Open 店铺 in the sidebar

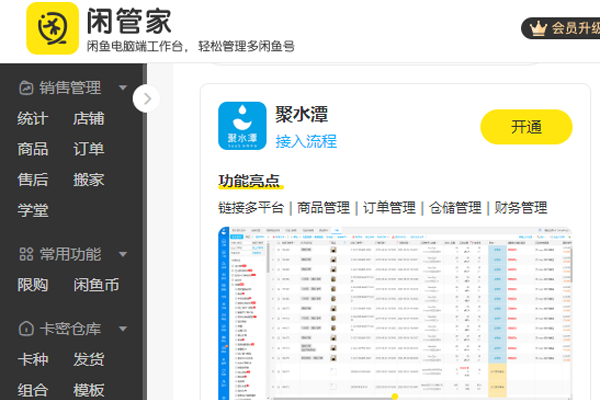(x=88, y=119)
